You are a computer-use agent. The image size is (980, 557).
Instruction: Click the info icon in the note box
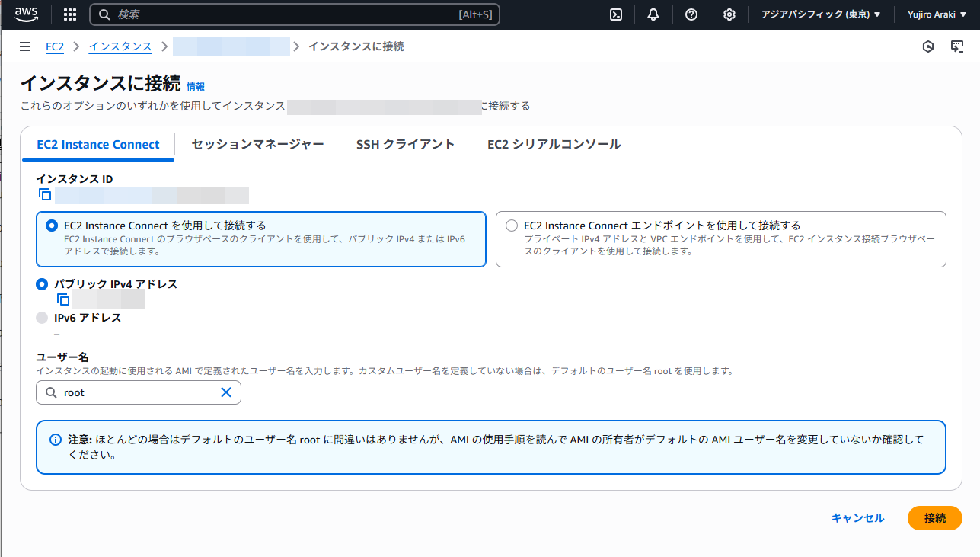(x=56, y=440)
